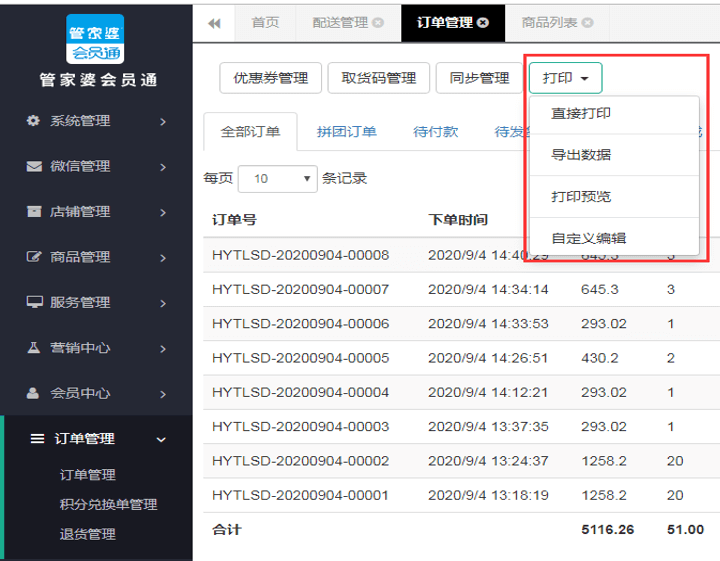Click the 服务管理 monitor icon
The width and height of the screenshot is (720, 561).
tap(33, 302)
